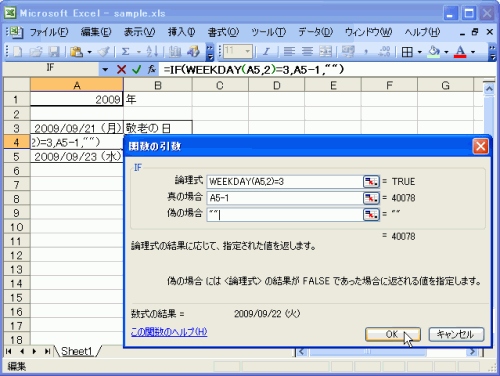Confirm formula with green checkmark
This screenshot has width=500, height=376.
[x=136, y=70]
